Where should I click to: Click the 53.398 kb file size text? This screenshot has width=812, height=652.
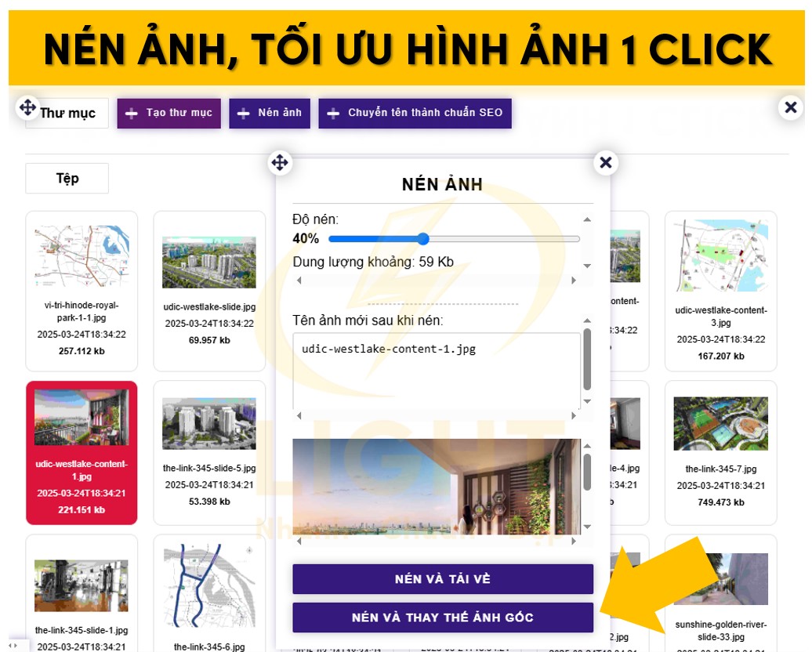[209, 502]
